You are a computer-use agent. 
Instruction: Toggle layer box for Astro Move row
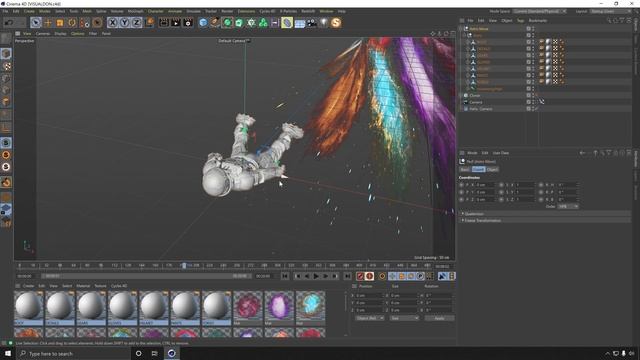tap(529, 29)
